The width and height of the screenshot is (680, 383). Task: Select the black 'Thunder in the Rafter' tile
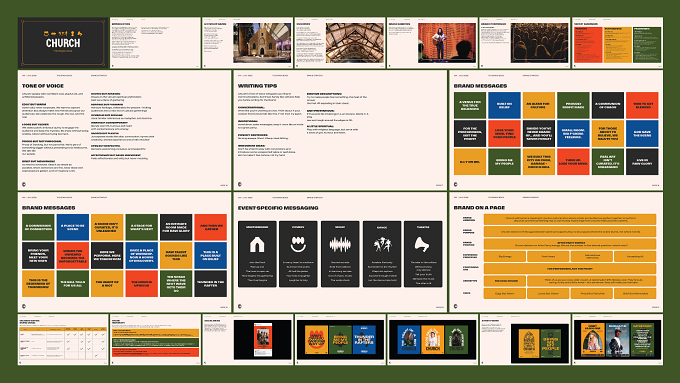point(211,284)
